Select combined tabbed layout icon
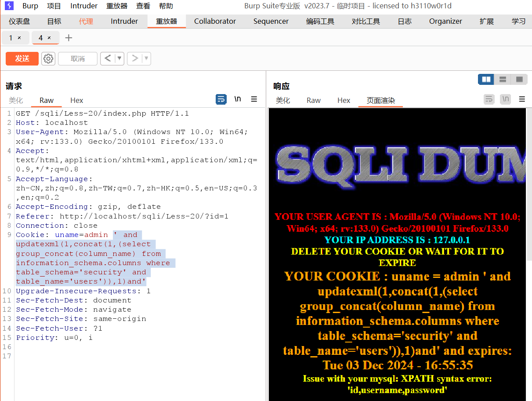532x401 pixels. point(519,80)
